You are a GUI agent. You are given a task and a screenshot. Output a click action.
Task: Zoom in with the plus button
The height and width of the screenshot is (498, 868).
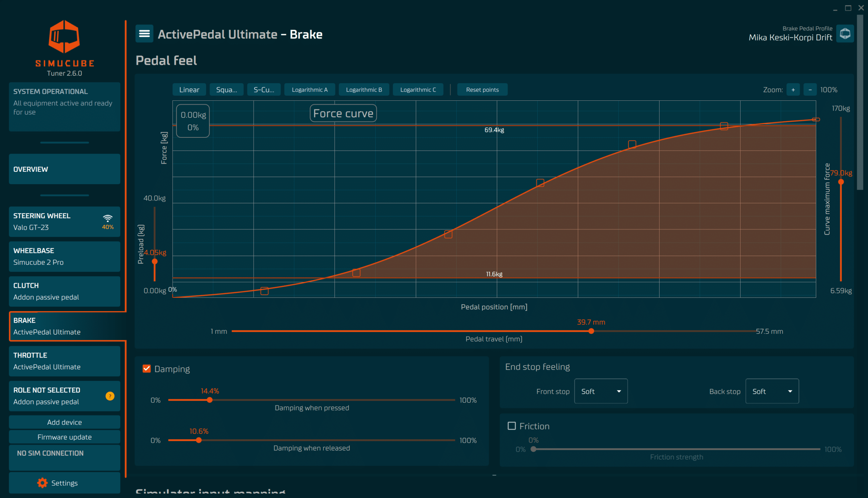click(x=793, y=90)
